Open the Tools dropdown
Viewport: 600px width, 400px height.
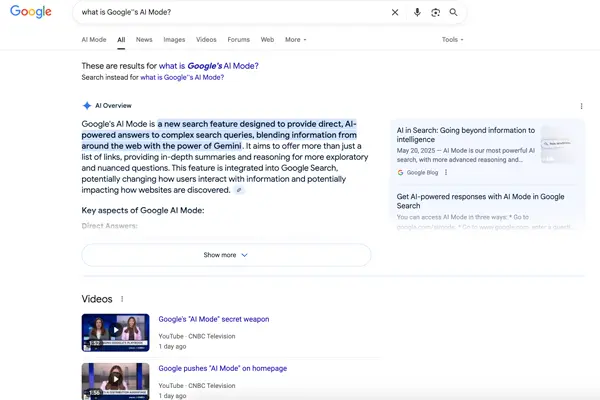[x=452, y=39]
